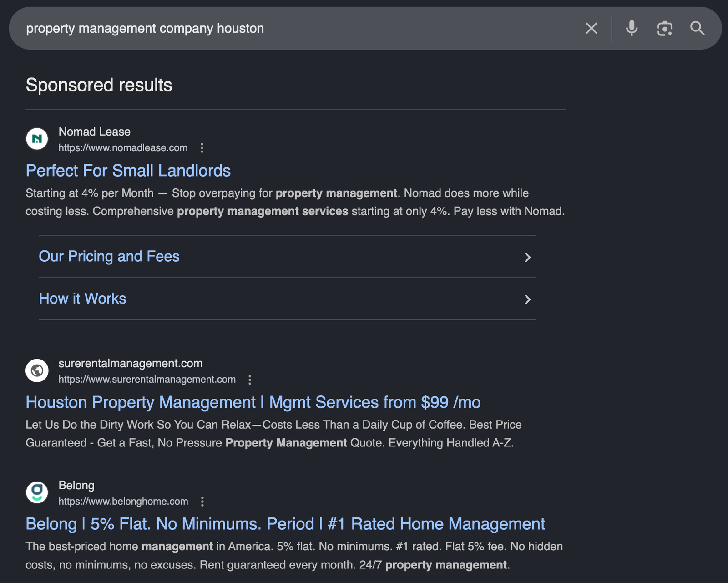Open Perfect For Small Landlords ad
This screenshot has width=728, height=583.
click(128, 171)
